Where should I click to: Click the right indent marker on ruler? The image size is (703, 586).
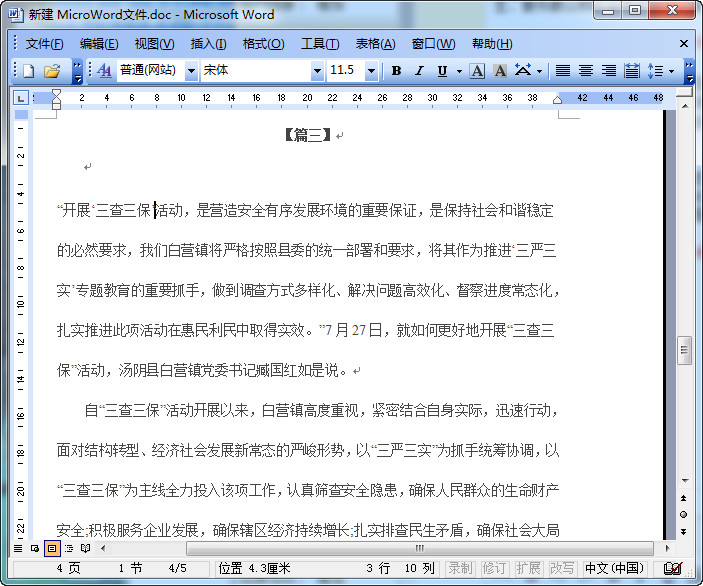[557, 100]
